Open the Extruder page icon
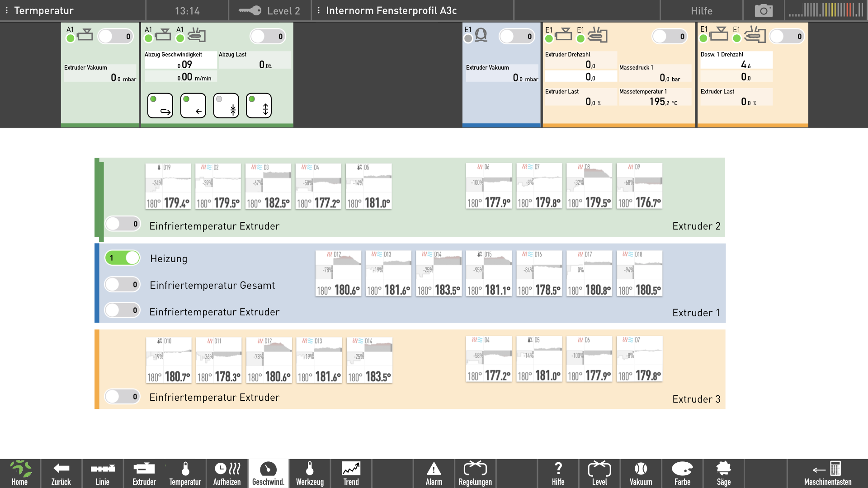 [144, 474]
